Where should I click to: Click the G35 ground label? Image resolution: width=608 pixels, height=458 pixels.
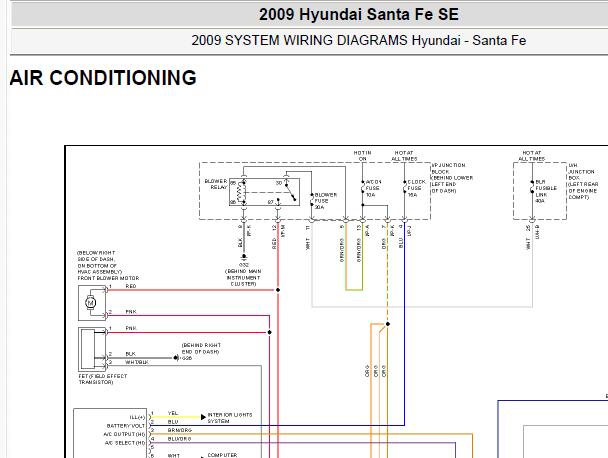(187, 358)
